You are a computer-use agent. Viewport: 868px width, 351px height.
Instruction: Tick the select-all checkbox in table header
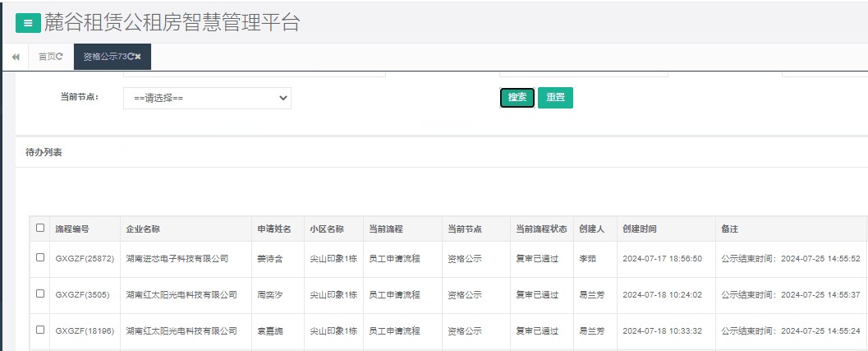pos(40,228)
